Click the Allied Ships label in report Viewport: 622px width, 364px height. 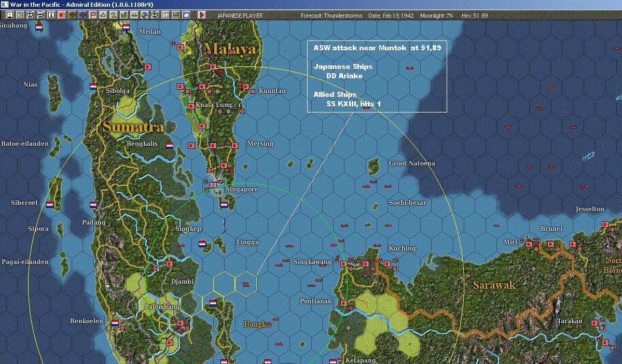[x=335, y=94]
